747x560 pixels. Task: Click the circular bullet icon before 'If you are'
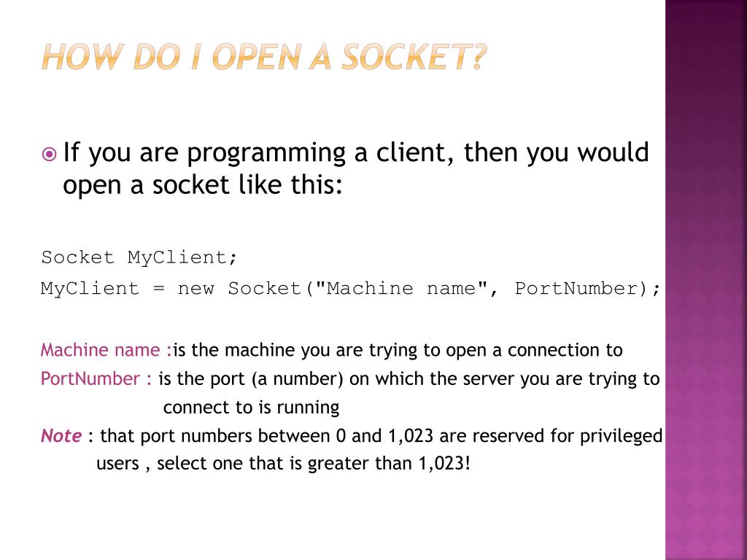click(49, 155)
